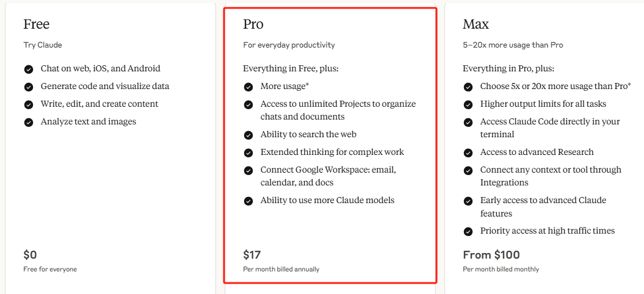Image resolution: width=644 pixels, height=294 pixels.
Task: Click checkmark beside Analyze text and images
Action: pos(28,123)
